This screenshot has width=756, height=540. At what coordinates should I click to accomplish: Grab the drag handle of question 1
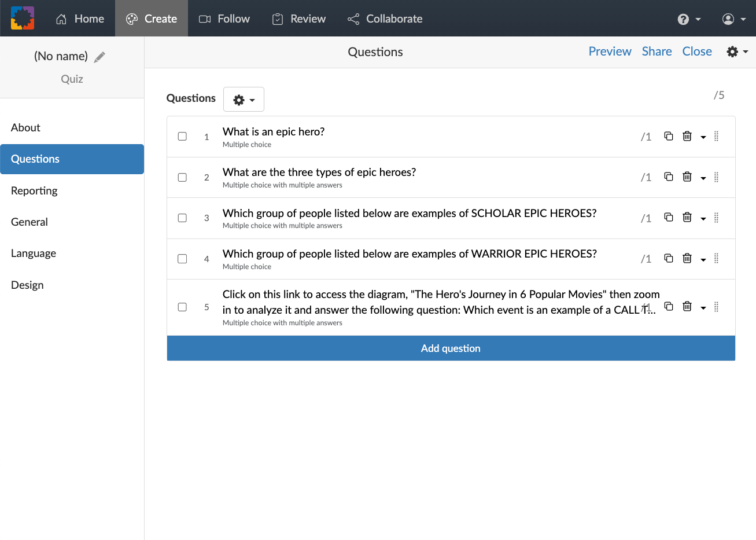(x=716, y=136)
